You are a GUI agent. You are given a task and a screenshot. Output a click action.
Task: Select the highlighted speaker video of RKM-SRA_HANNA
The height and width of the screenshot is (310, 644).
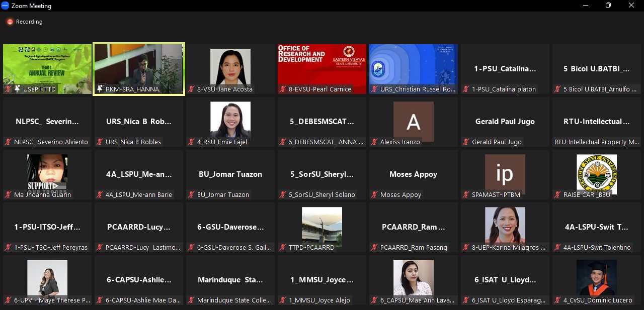point(139,69)
